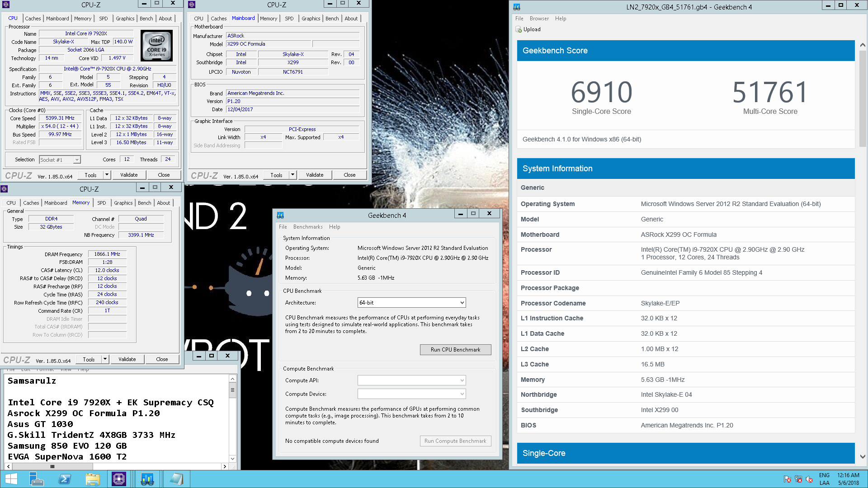This screenshot has width=868, height=488.
Task: Open the Benchmarks menu in Geekbench 4 dialog
Action: pos(308,227)
